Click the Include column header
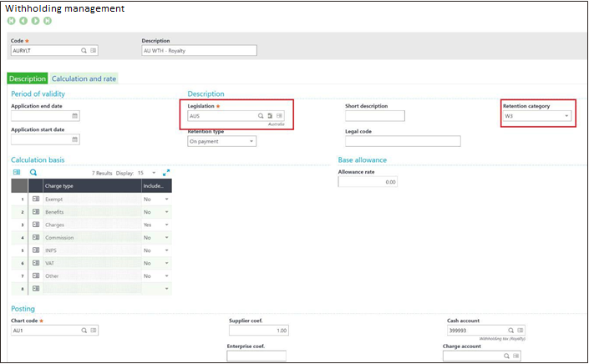This screenshot has width=589, height=364. (156, 185)
